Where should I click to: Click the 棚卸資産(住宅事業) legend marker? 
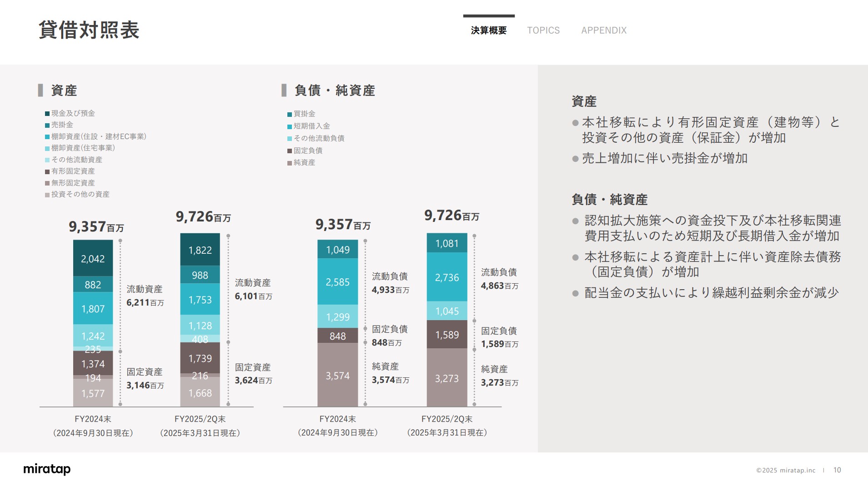[47, 148]
